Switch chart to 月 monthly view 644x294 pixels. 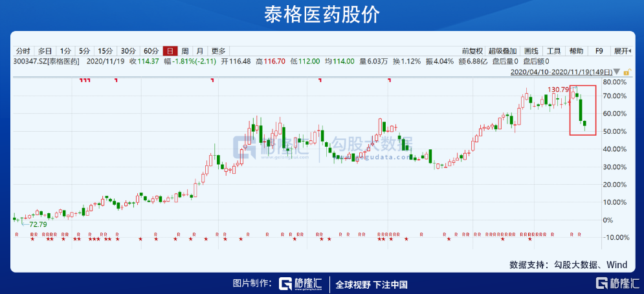click(x=199, y=51)
